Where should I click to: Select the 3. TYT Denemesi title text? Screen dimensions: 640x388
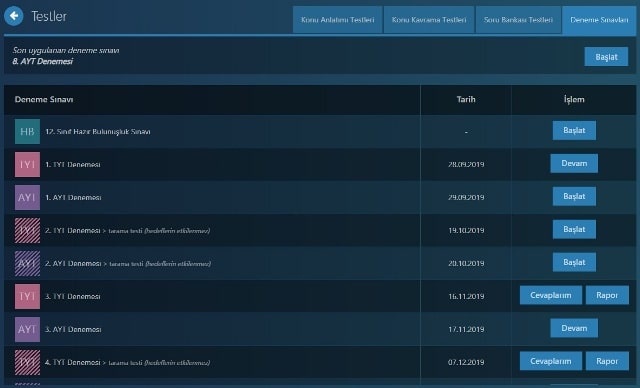coord(73,296)
